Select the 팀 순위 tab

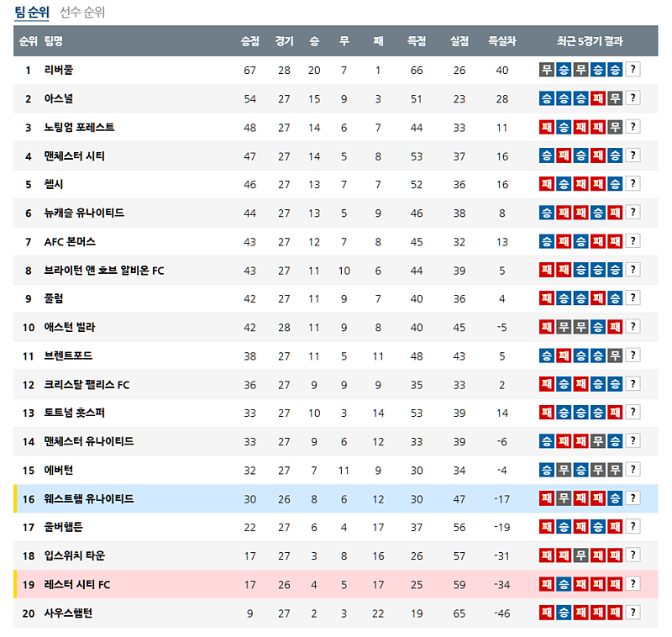(x=32, y=13)
